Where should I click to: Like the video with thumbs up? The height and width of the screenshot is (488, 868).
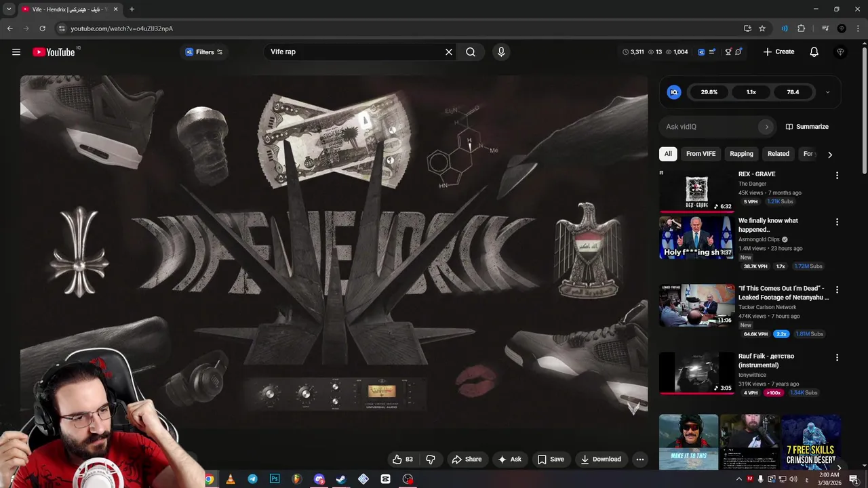point(402,460)
